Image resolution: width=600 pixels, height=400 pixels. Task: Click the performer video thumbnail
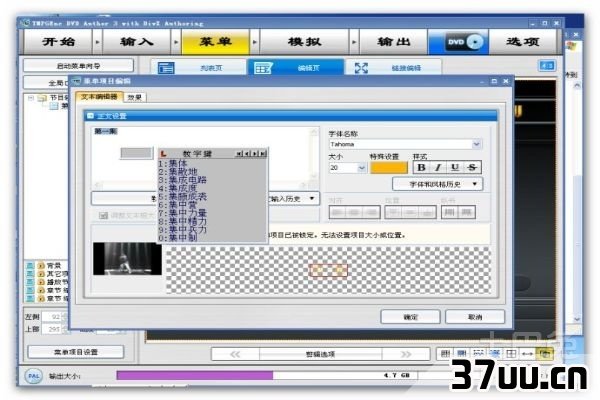coord(127,258)
